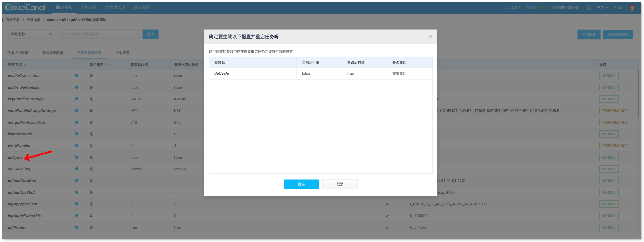Click the user avatar in header

coord(632,7)
